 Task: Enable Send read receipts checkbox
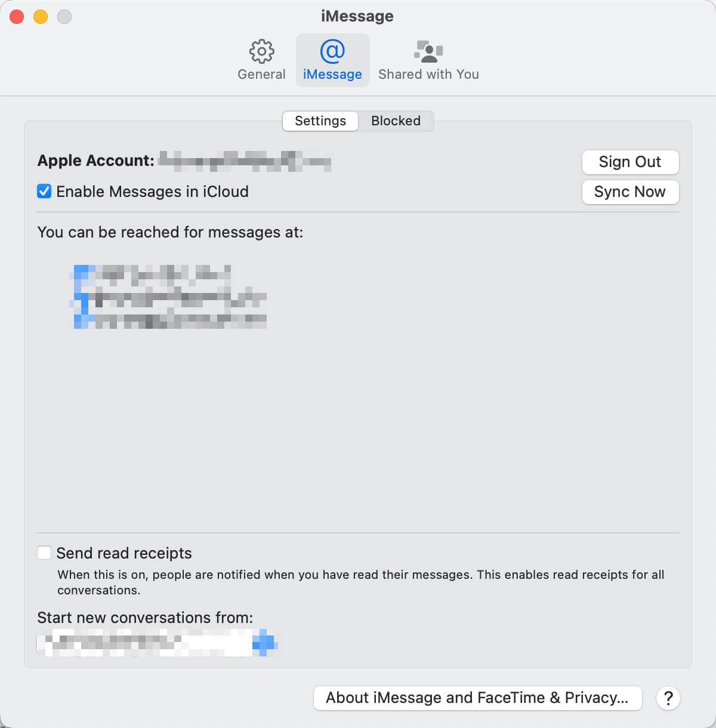pos(44,553)
